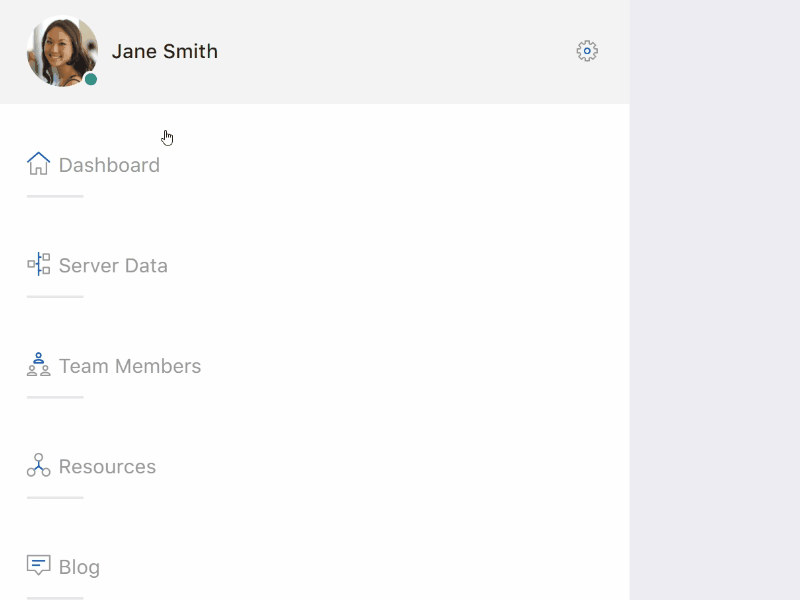Open the Resources text label

coord(107,467)
